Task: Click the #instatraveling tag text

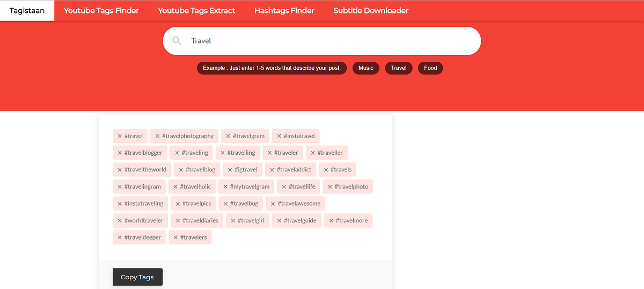Action: pos(144,204)
